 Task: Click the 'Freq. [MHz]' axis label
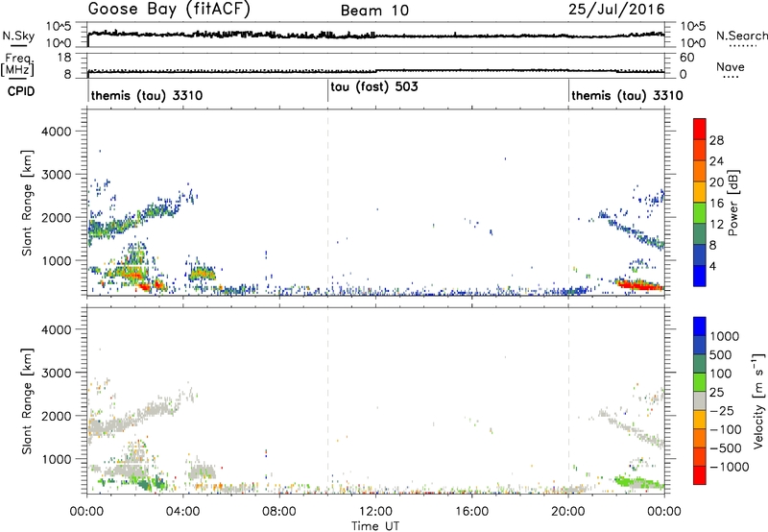(x=17, y=65)
